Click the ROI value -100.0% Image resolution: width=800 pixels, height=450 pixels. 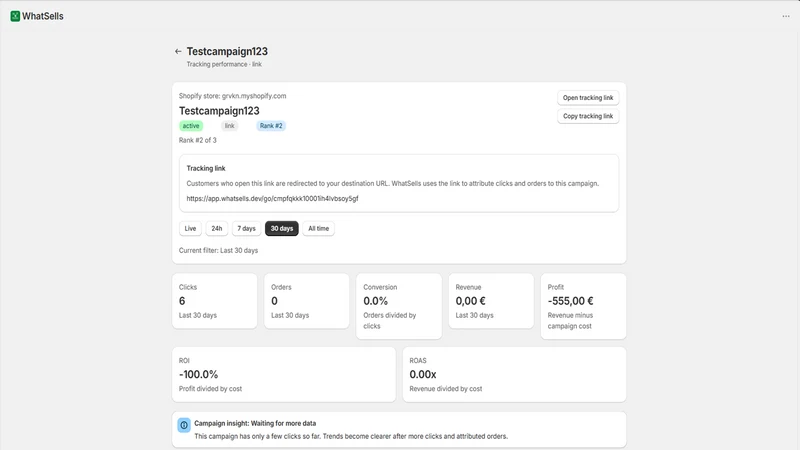(x=198, y=374)
